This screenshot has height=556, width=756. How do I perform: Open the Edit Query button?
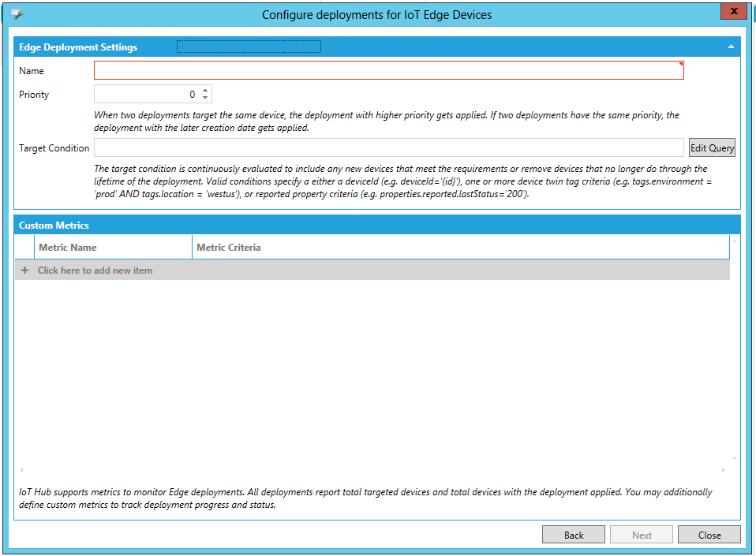pyautogui.click(x=712, y=148)
